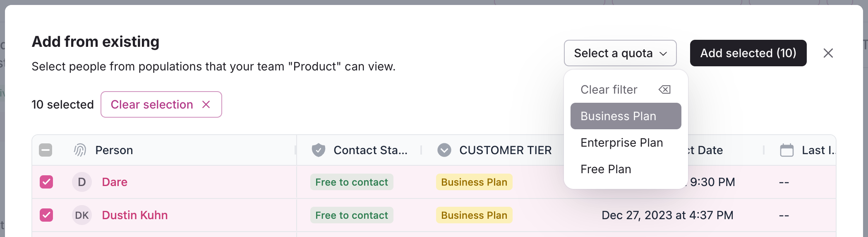Open Dare's person link
The image size is (868, 237).
115,182
